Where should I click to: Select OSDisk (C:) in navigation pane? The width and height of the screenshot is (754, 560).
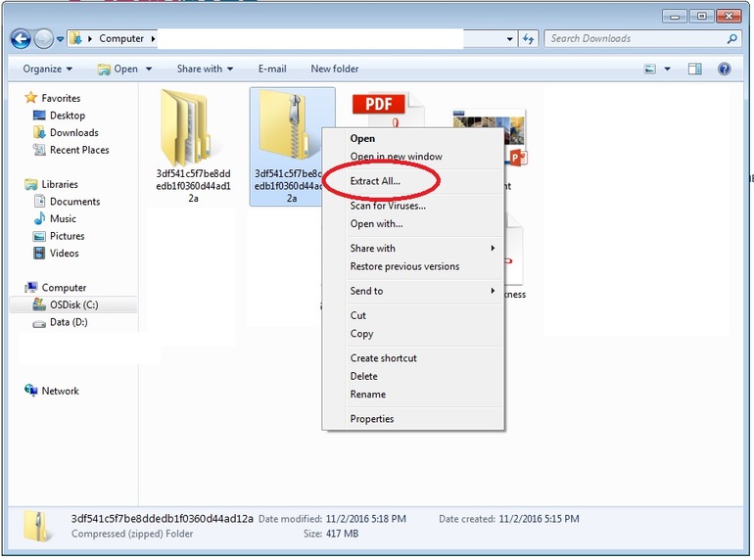73,304
